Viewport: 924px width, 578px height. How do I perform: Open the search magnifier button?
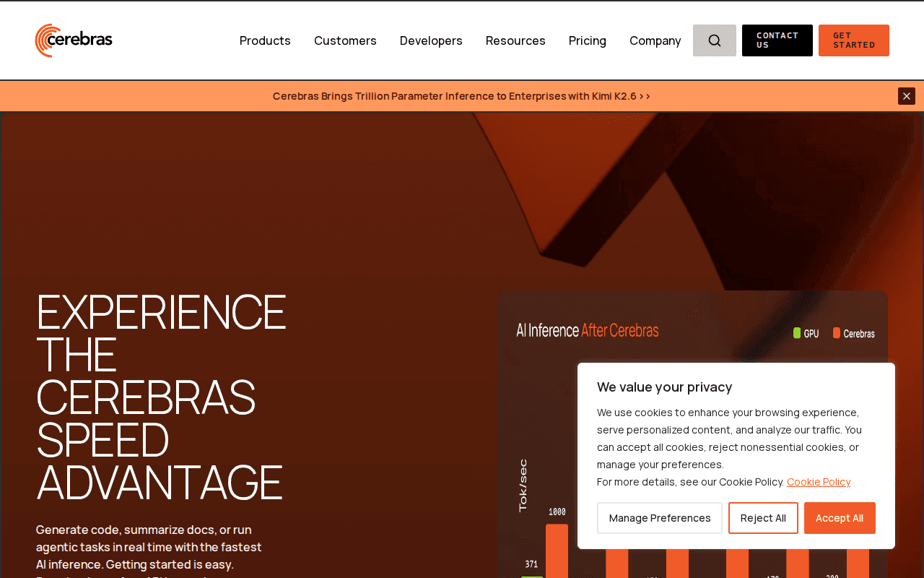[x=715, y=40]
